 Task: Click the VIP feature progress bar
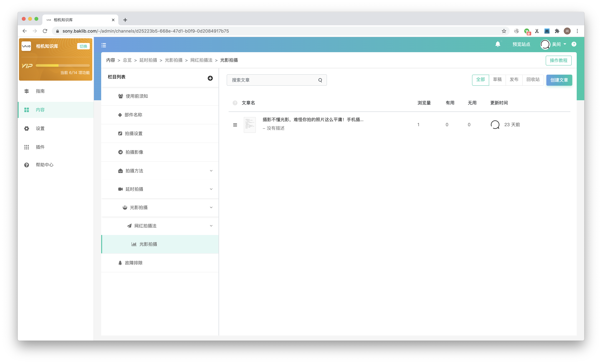pos(63,65)
